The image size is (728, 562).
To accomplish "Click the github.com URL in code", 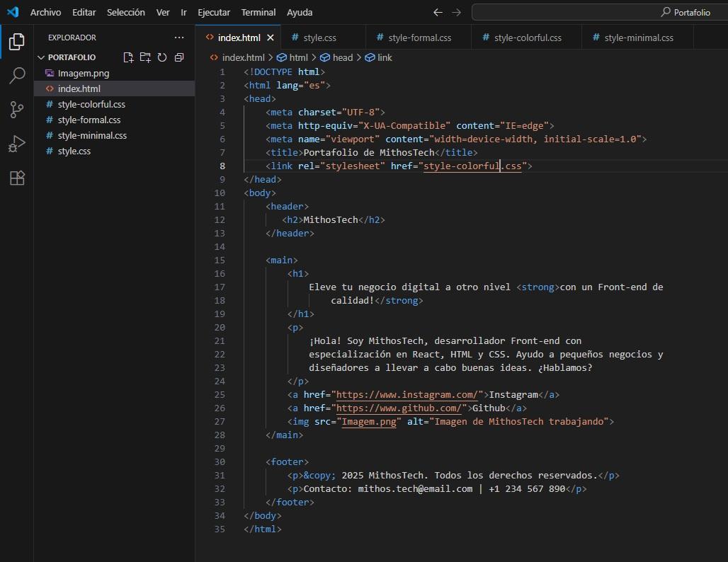I will coord(399,408).
